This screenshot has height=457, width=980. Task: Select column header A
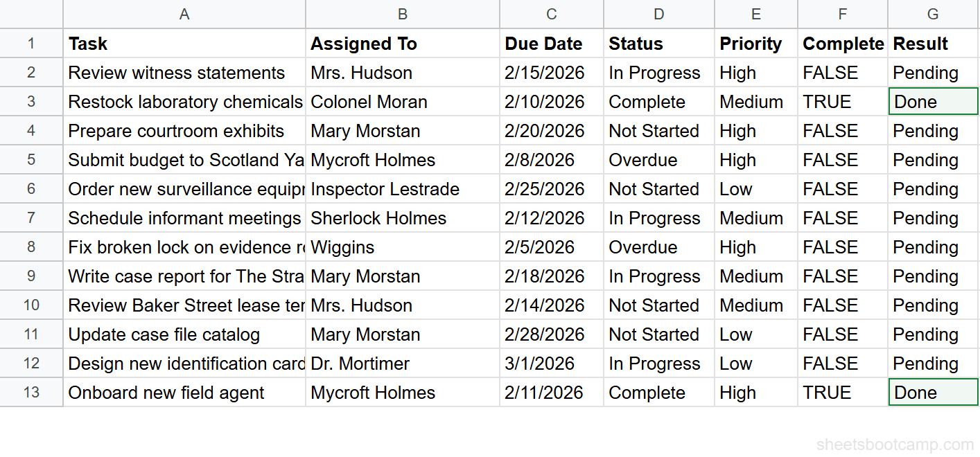coord(184,14)
